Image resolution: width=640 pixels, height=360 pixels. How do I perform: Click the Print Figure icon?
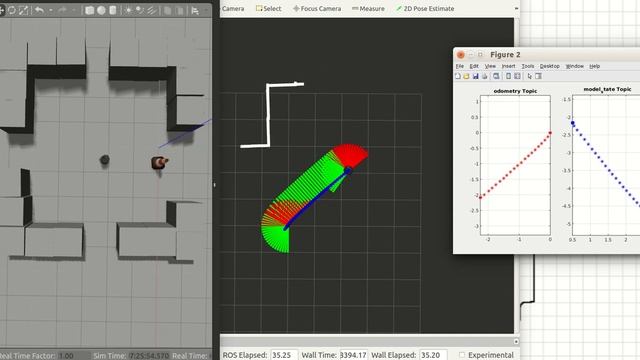[x=484, y=76]
